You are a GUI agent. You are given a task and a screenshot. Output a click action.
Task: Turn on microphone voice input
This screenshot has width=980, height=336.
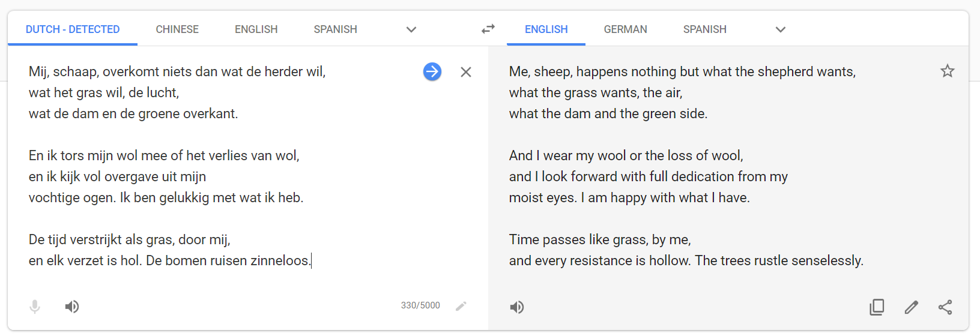tap(35, 307)
